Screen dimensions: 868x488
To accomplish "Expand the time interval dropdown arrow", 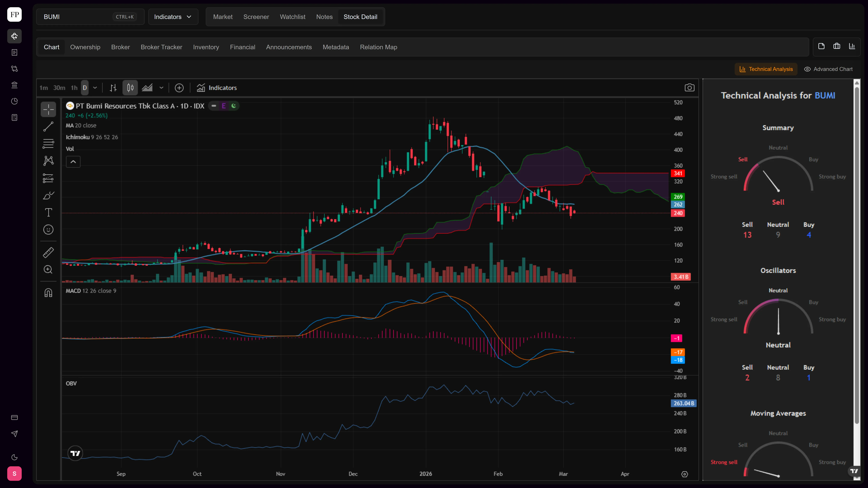I will click(95, 88).
